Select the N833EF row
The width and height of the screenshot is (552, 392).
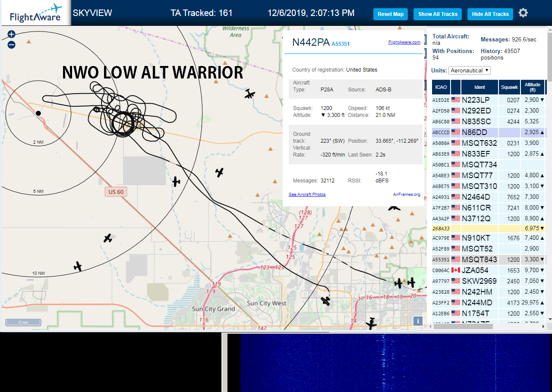coord(489,154)
